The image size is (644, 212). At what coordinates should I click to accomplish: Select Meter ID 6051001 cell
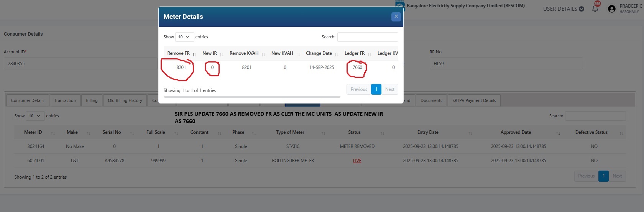[x=36, y=161]
